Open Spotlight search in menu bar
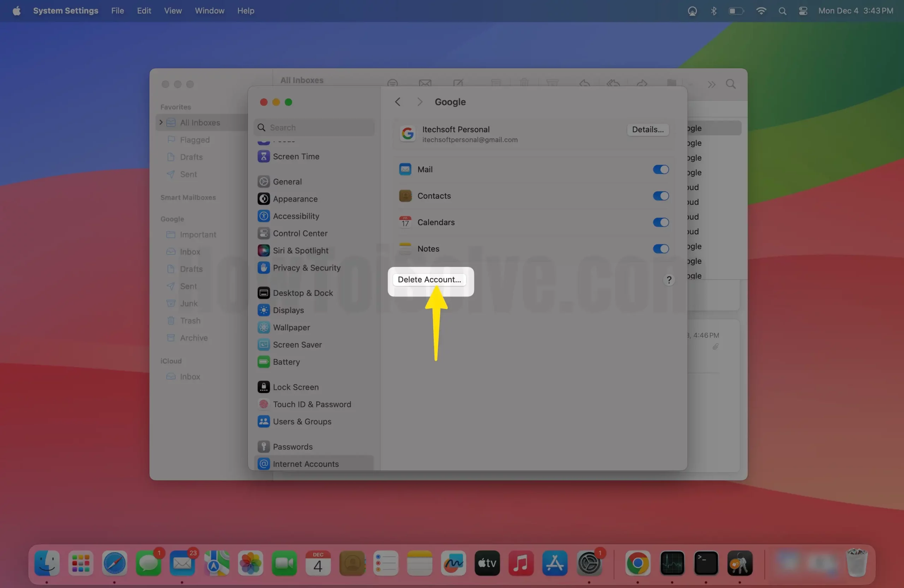The width and height of the screenshot is (904, 588). click(x=782, y=11)
